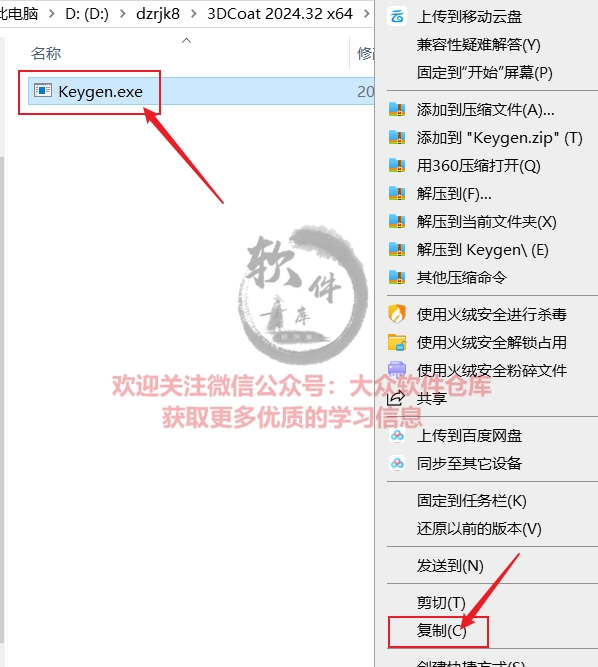
Task: Click the mobile cloud upload icon
Action: (x=396, y=17)
